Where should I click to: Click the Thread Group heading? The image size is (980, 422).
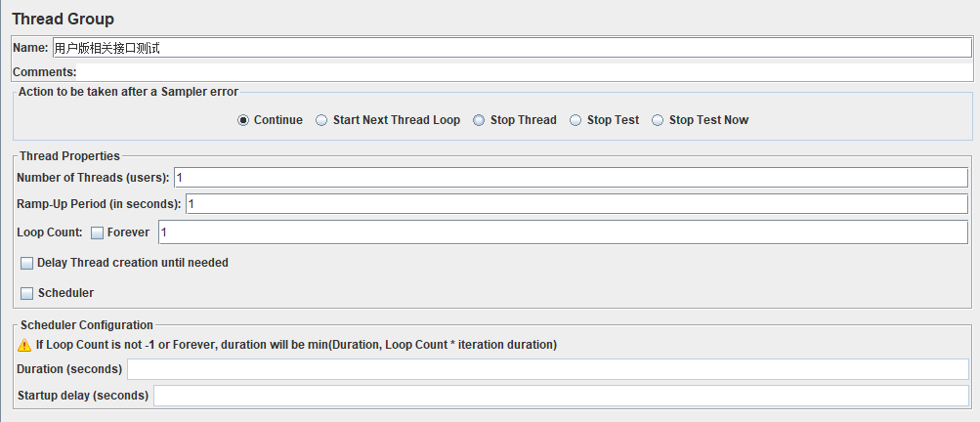[64, 20]
